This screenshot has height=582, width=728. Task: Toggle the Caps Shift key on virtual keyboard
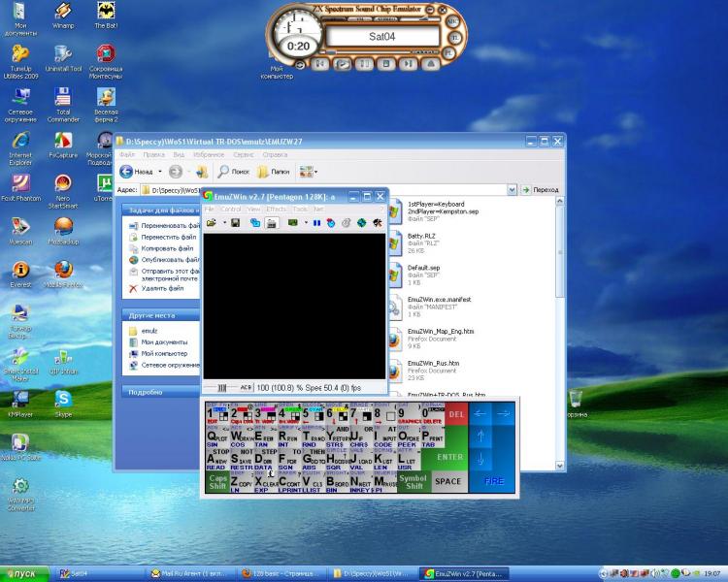tap(218, 481)
